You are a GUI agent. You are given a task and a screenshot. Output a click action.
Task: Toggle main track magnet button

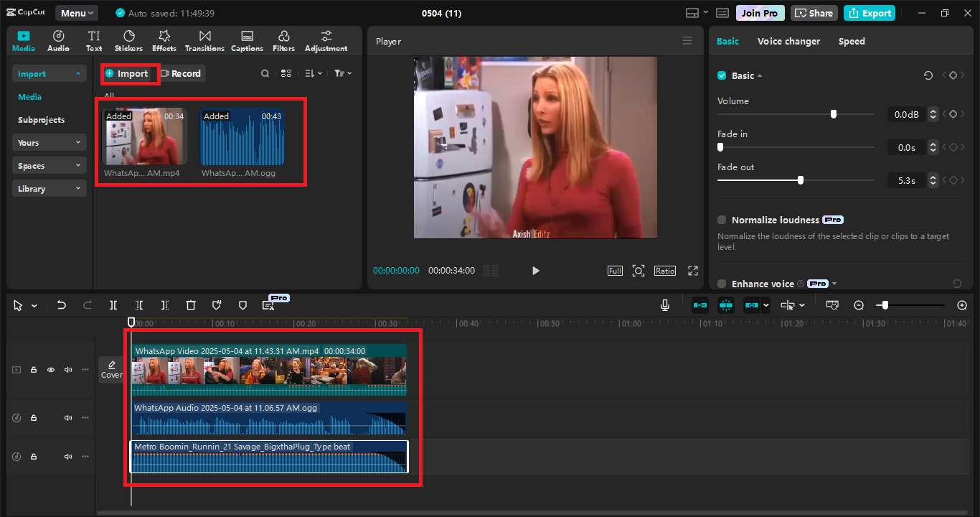click(x=700, y=305)
